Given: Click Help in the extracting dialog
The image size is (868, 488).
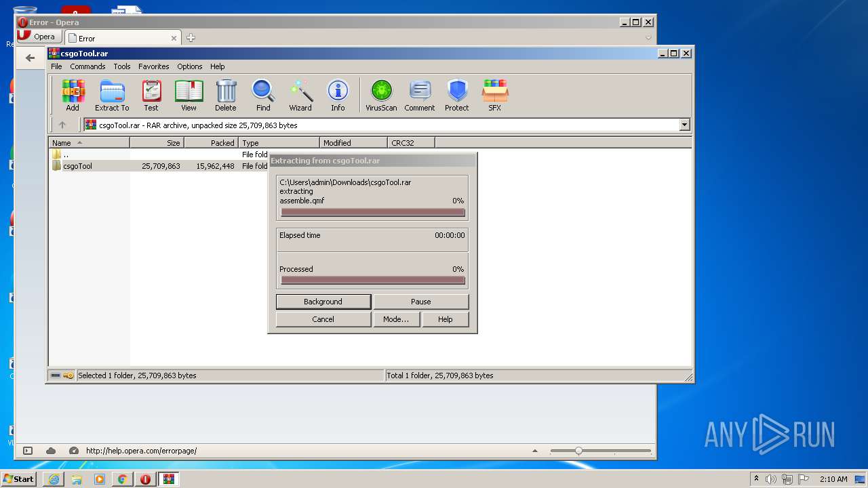Looking at the screenshot, I should click(x=446, y=319).
